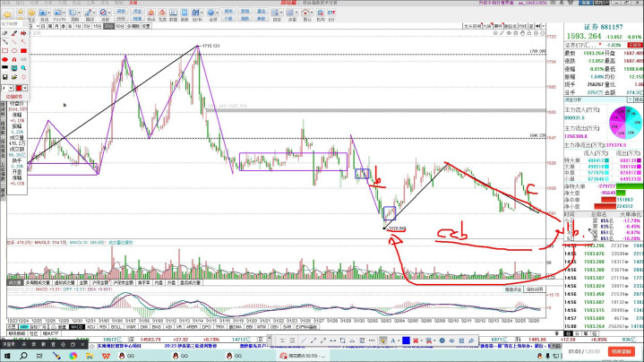Image resolution: width=644 pixels, height=362 pixels.
Task: Click blue color swatch in bottom toolbar
Action: coord(406,340)
